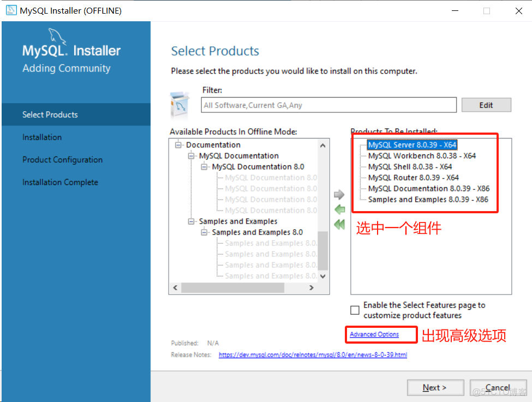Select the Samples and Examples 8.0 label
The image size is (532, 402).
(257, 232)
